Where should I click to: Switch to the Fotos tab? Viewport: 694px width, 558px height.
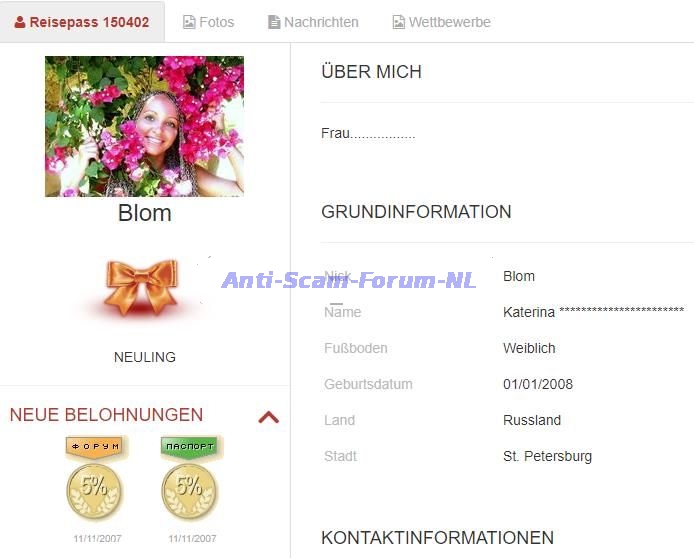point(208,22)
